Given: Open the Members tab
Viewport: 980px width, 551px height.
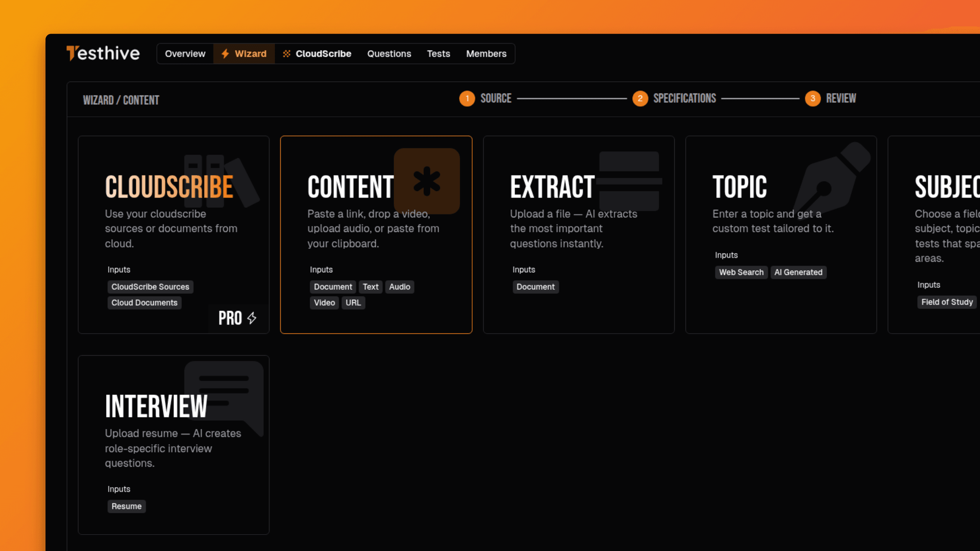Looking at the screenshot, I should [486, 54].
